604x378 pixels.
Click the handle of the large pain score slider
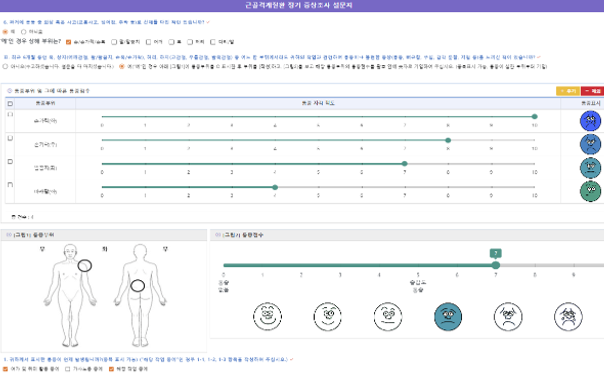pyautogui.click(x=496, y=265)
